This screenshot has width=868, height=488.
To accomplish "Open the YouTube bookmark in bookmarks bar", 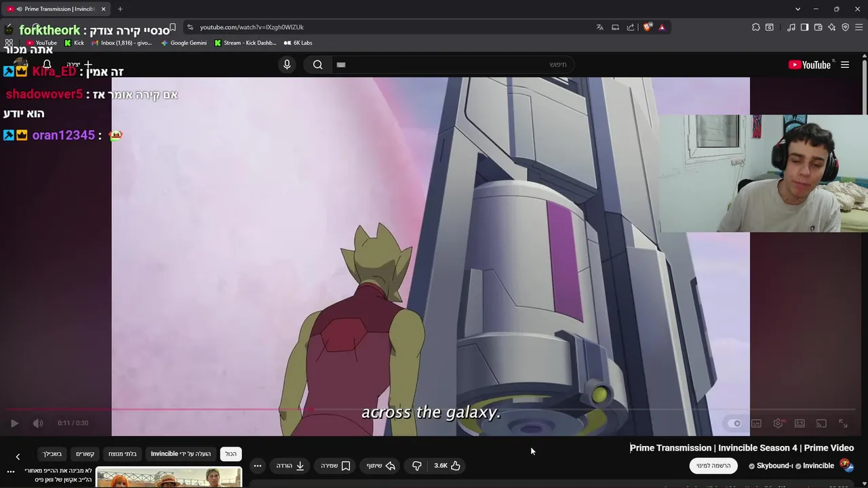I will click(41, 43).
